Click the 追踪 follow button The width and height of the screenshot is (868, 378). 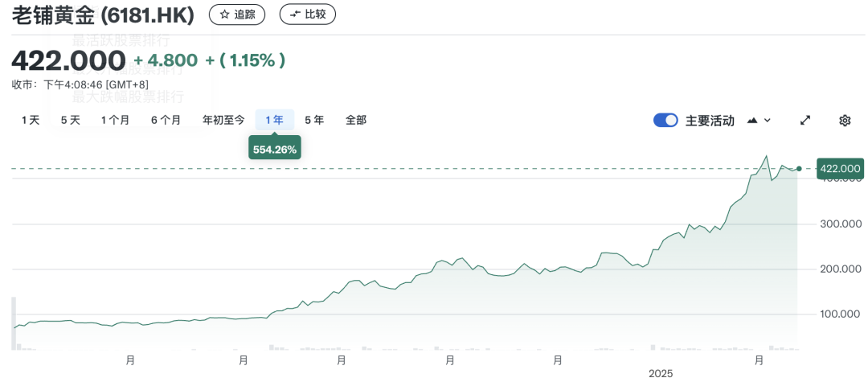click(x=237, y=15)
